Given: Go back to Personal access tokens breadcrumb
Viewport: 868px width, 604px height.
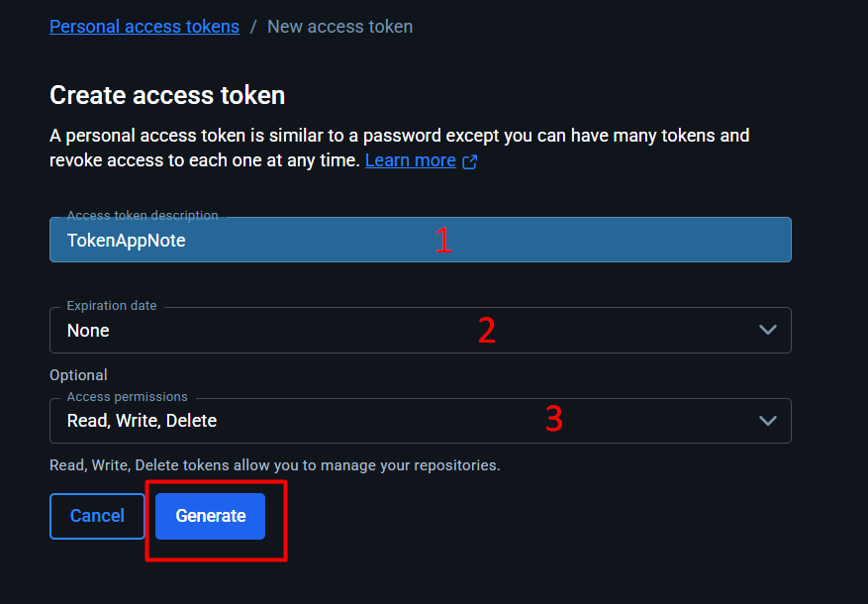Looking at the screenshot, I should point(145,27).
